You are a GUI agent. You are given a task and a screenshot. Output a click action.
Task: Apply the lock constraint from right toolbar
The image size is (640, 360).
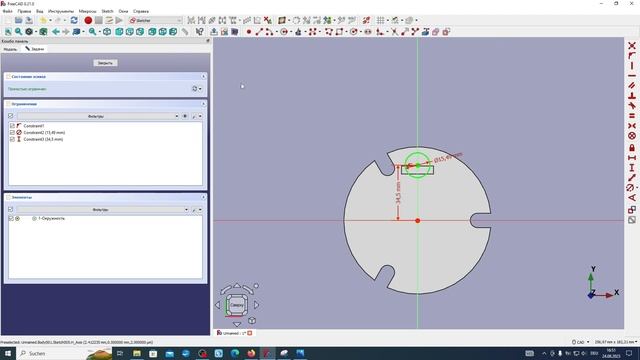(x=632, y=147)
